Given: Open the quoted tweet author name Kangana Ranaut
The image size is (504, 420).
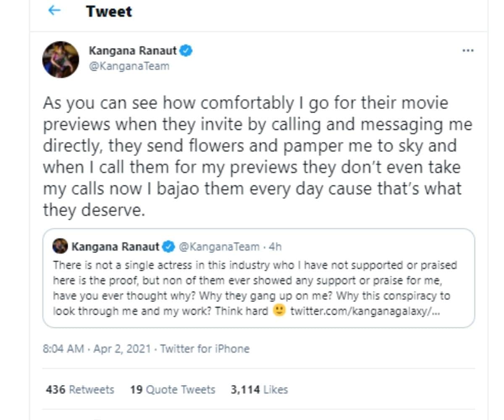Looking at the screenshot, I should pos(115,247).
